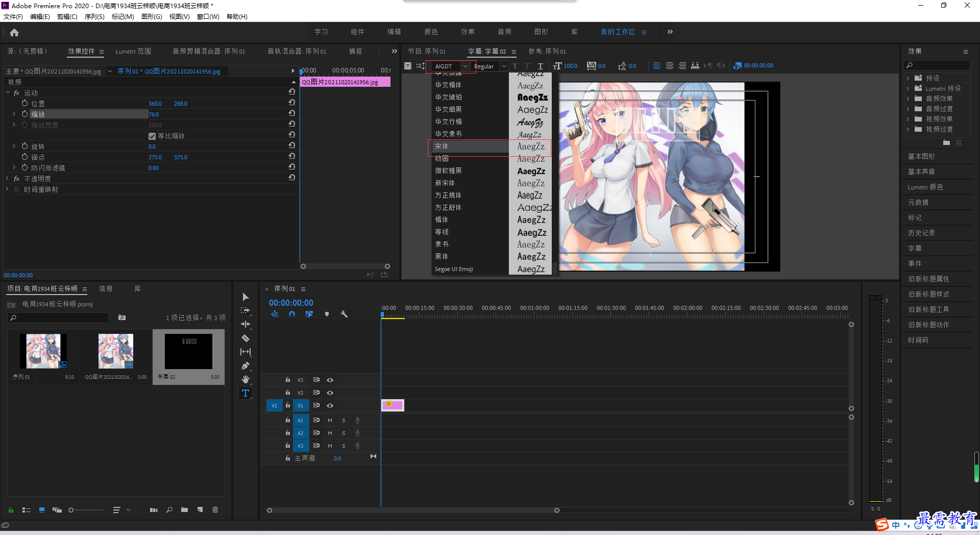
Task: Reset the rotation parameter
Action: pos(292,145)
